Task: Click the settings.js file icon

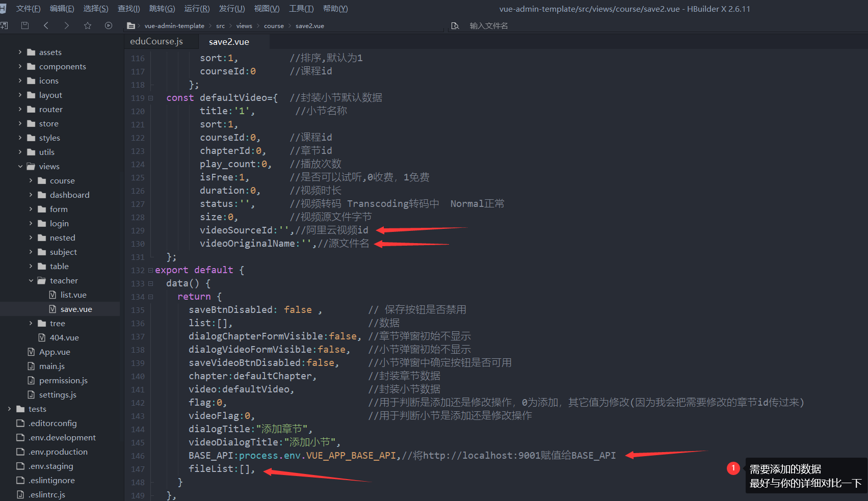Action: pyautogui.click(x=31, y=394)
